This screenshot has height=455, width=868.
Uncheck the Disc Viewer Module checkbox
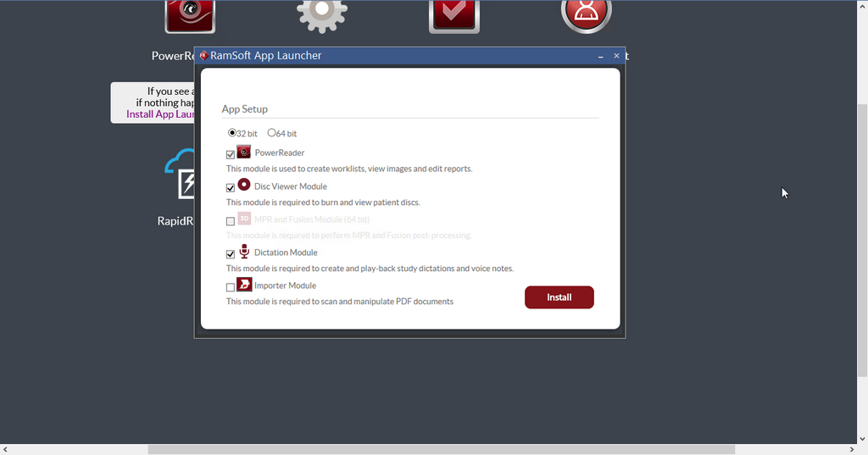click(x=231, y=188)
